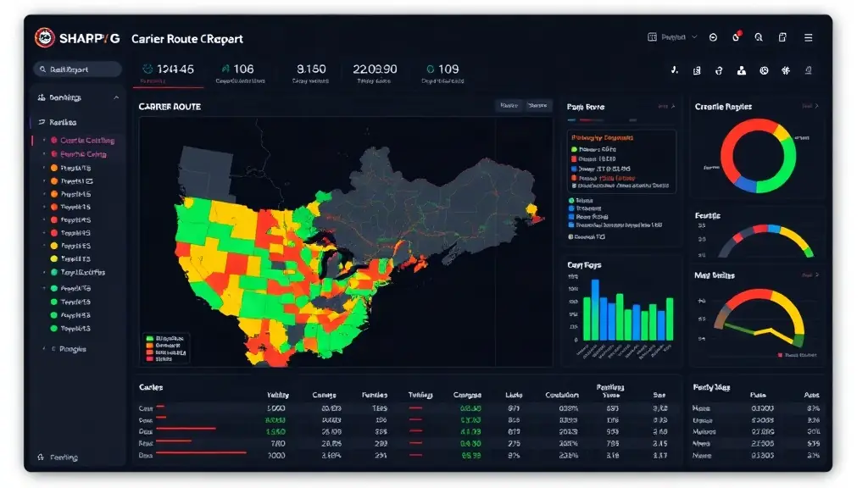
Task: Click the notification icon with red badge
Action: point(737,37)
